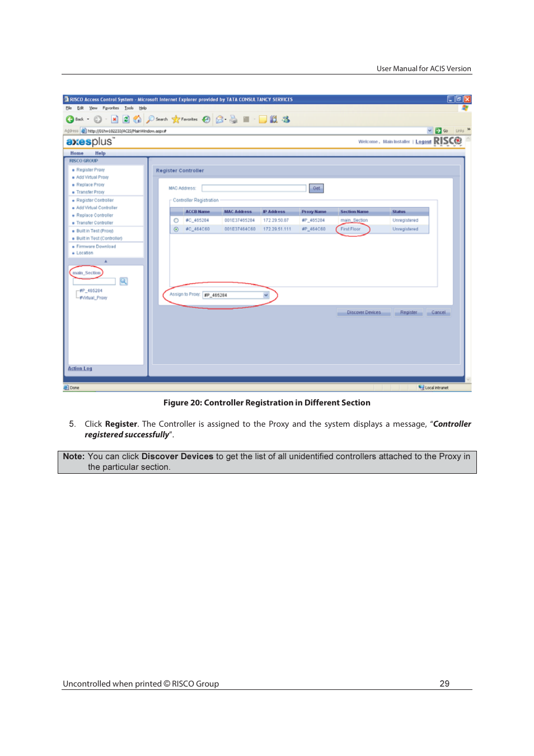Viewport: 534px width, 756px height.
Task: Click the Register button
Action: tap(409, 312)
